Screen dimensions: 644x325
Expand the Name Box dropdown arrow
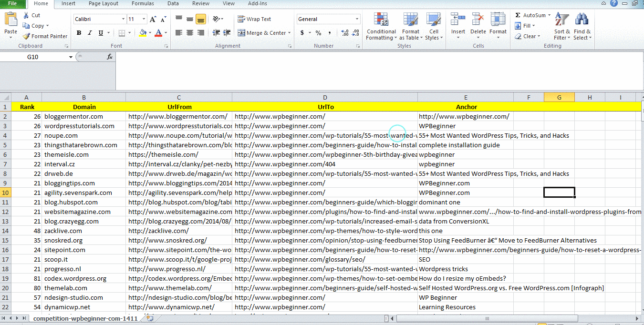point(71,57)
